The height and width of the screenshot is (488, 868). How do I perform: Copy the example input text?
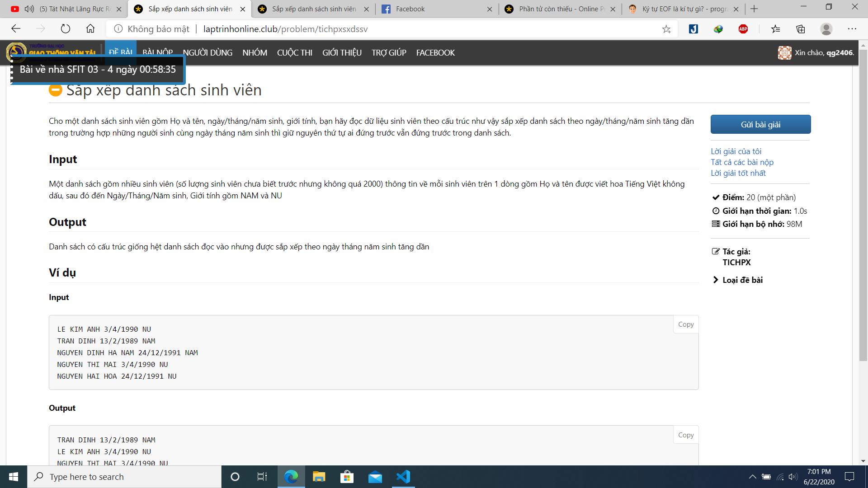pyautogui.click(x=685, y=324)
